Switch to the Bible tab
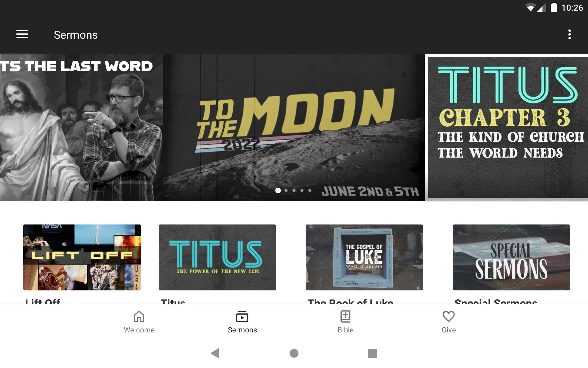 [x=345, y=321]
